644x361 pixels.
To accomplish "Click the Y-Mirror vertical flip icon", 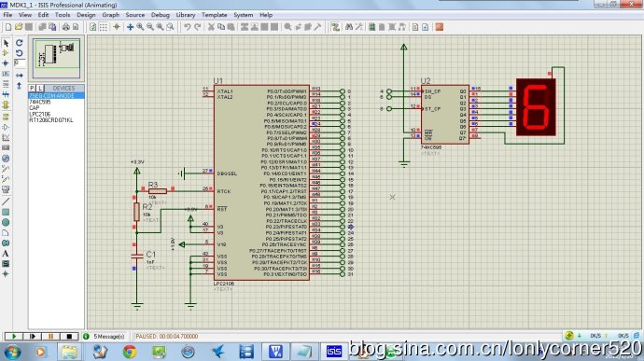I will click(x=20, y=86).
